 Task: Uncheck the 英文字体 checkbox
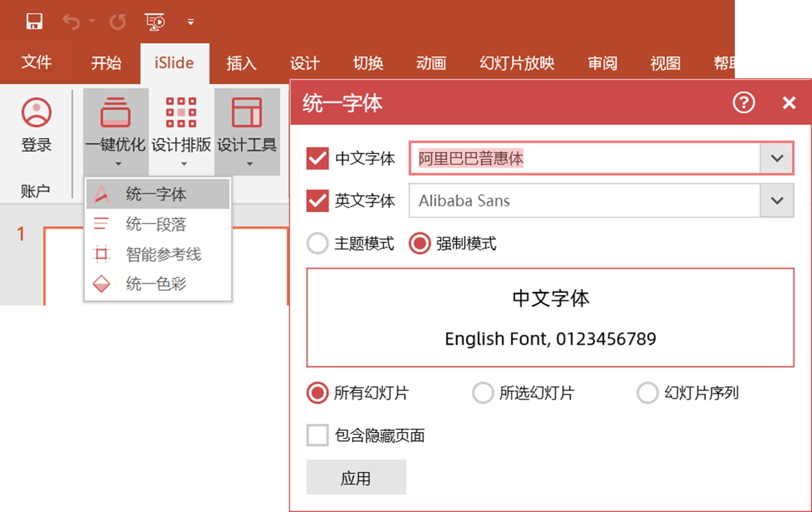tap(317, 201)
